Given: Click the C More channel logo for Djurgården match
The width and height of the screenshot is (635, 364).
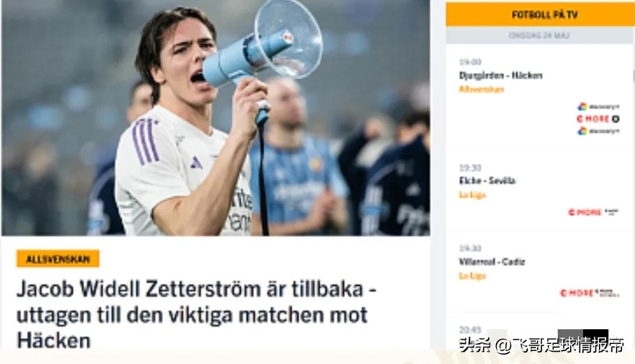Looking at the screenshot, I should click(598, 119).
